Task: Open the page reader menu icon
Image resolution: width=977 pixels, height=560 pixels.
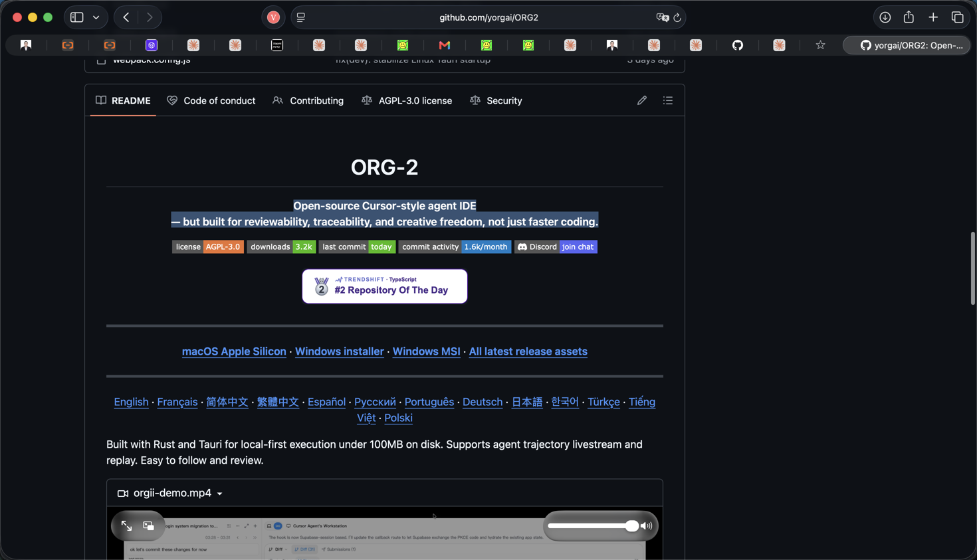Action: [301, 17]
